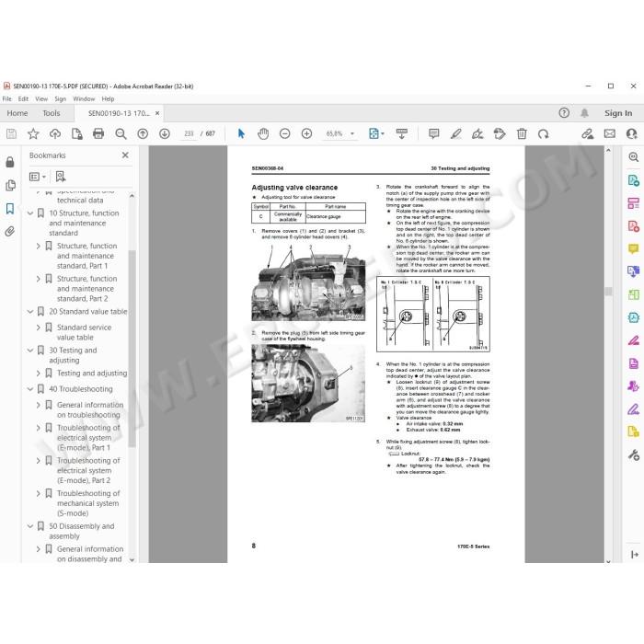Open the security lock panel

(10, 162)
